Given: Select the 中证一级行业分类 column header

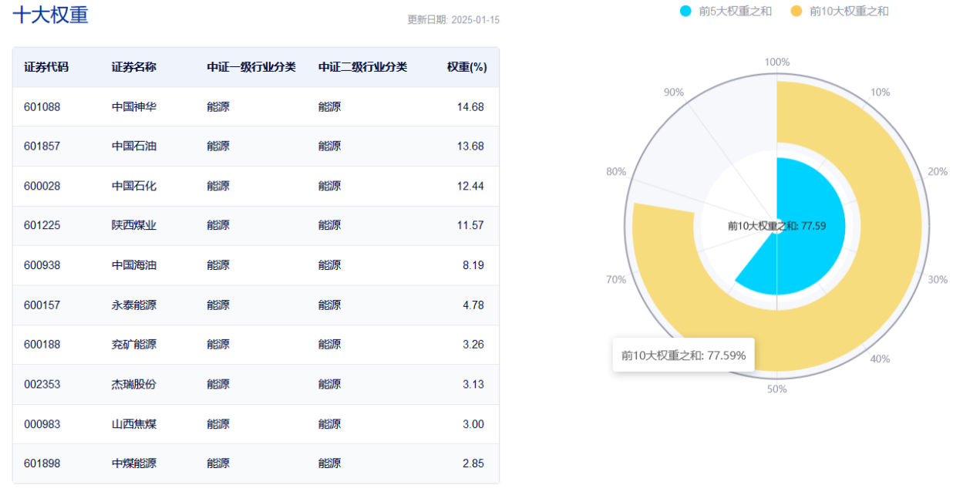Looking at the screenshot, I should coord(251,67).
